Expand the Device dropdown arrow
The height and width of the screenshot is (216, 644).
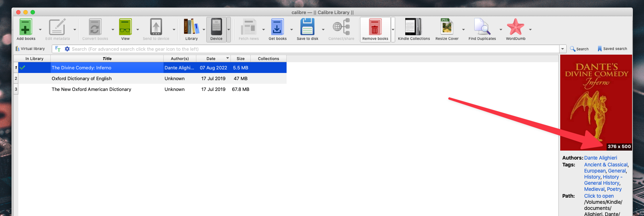(229, 30)
